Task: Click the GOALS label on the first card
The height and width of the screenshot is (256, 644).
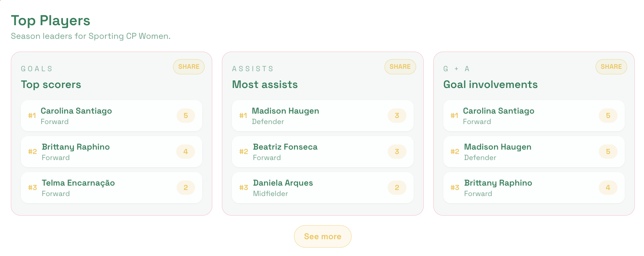Action: point(36,68)
